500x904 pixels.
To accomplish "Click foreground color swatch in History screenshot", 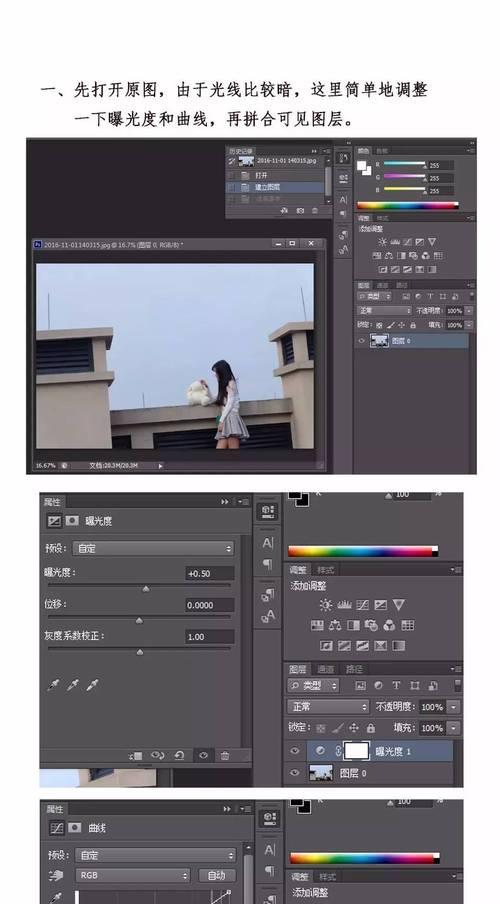I will click(x=361, y=165).
